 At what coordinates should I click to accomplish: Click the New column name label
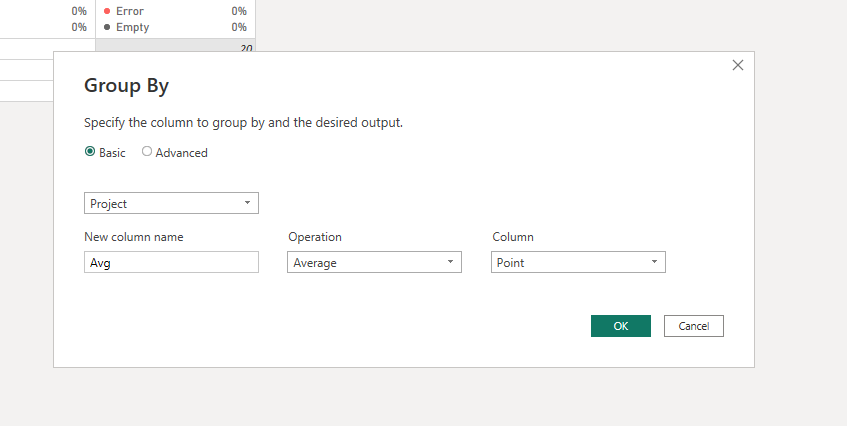(133, 237)
